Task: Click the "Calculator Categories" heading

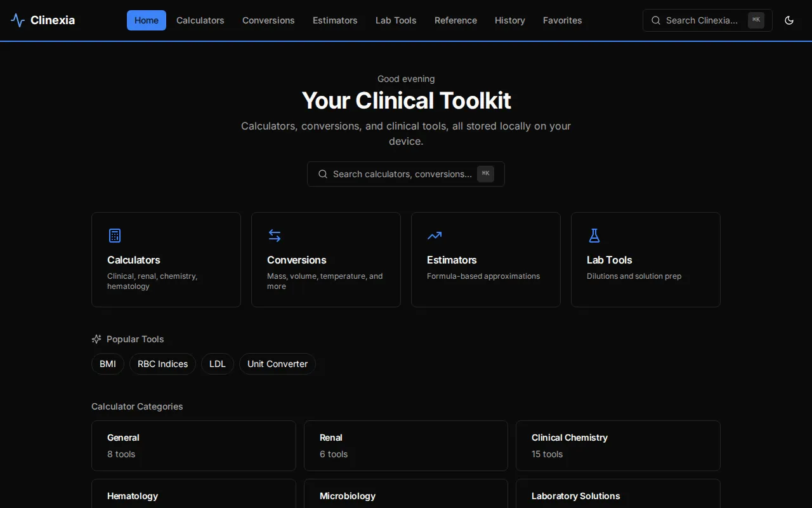Action: coord(137,406)
